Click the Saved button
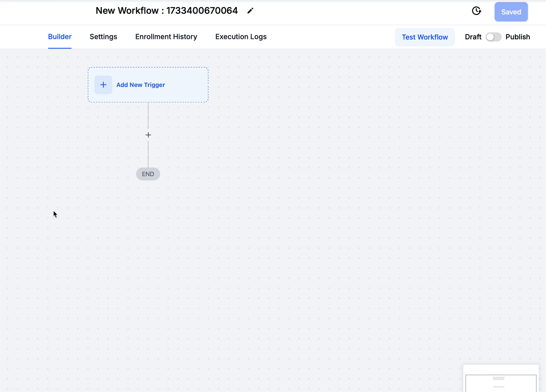Screen dimensions: 546x392 click(x=511, y=12)
